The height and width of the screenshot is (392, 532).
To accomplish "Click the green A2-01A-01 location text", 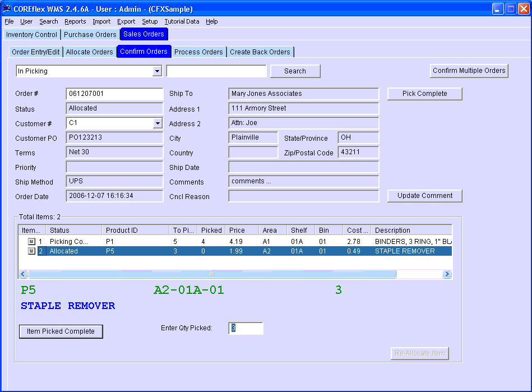I will (189, 290).
